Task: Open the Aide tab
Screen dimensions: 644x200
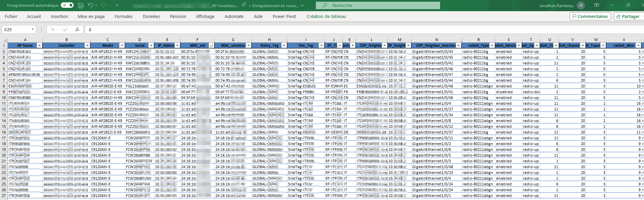Action: (x=258, y=16)
